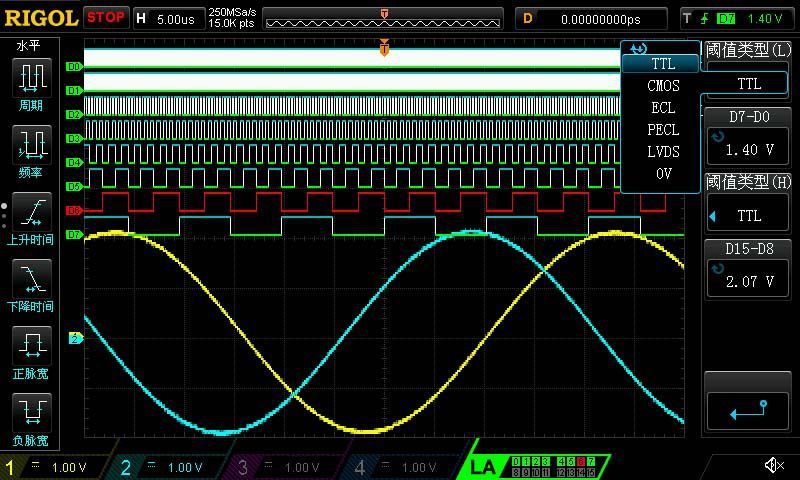The width and height of the screenshot is (800, 480).
Task: Click the red STOP status button
Action: coord(105,18)
